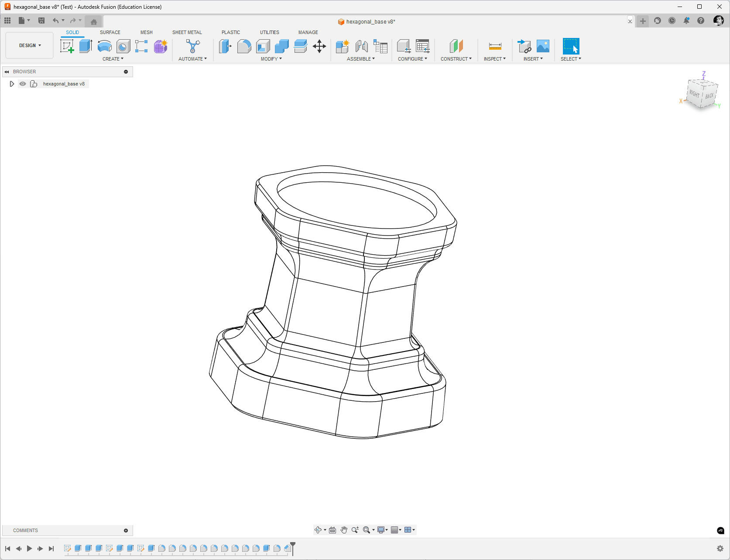
Task: Jump to timeline end
Action: [51, 549]
